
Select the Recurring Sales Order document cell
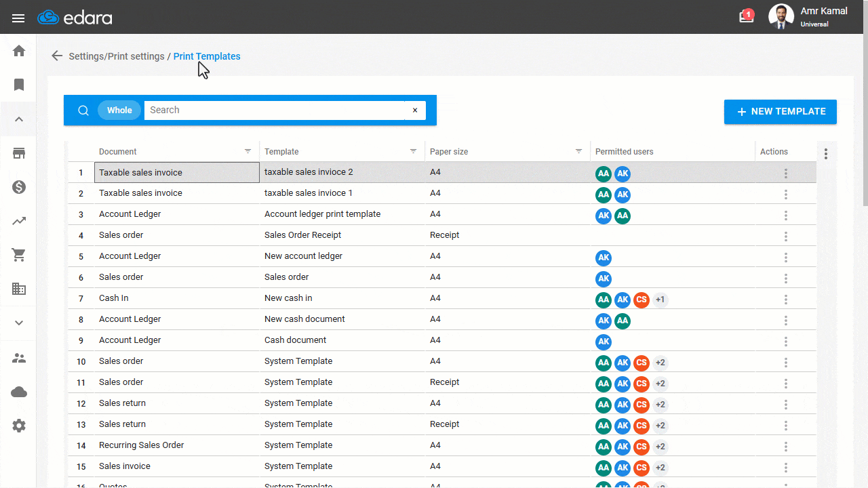tap(177, 445)
